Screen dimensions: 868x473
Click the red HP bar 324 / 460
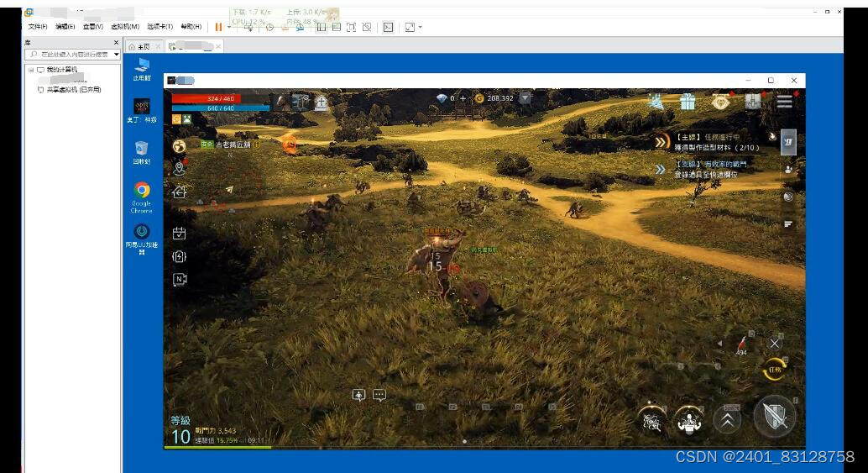click(221, 98)
